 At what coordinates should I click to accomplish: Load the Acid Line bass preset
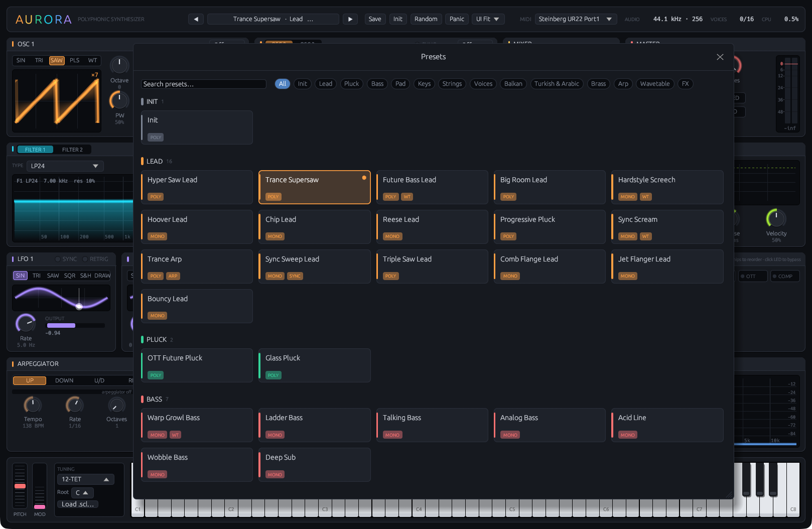(x=667, y=425)
